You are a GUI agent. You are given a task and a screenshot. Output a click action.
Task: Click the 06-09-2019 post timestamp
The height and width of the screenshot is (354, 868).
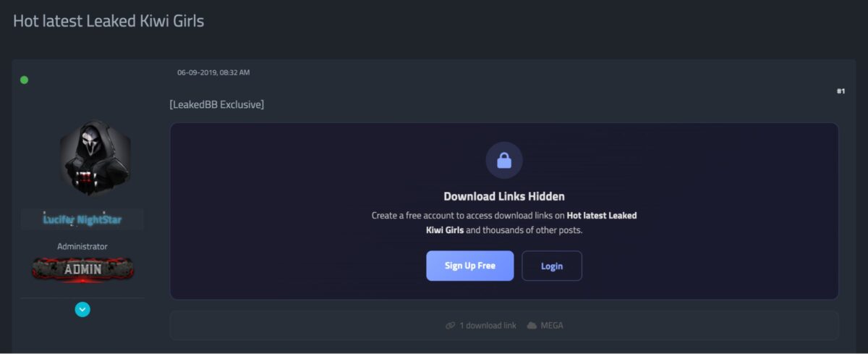213,72
